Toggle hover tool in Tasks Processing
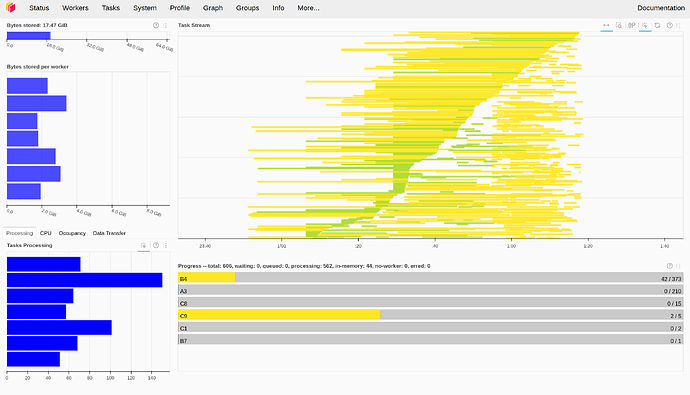 point(143,245)
